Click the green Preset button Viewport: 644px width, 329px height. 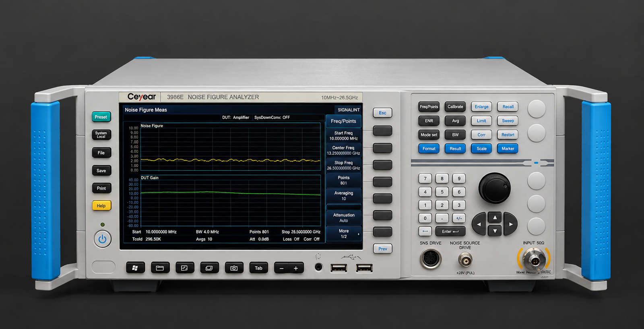click(x=101, y=117)
